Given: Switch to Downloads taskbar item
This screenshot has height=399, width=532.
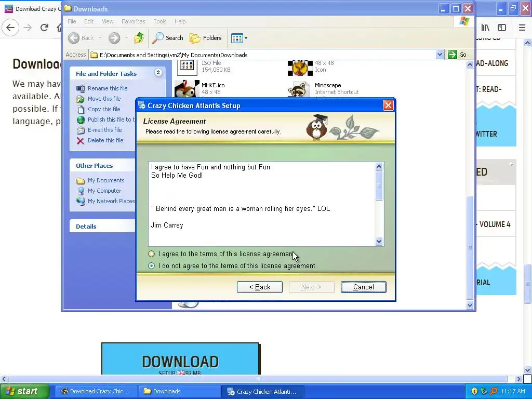Looking at the screenshot, I should [179, 391].
